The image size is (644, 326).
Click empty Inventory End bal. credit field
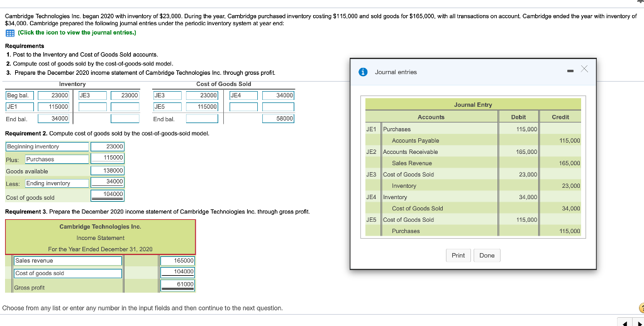click(x=125, y=119)
